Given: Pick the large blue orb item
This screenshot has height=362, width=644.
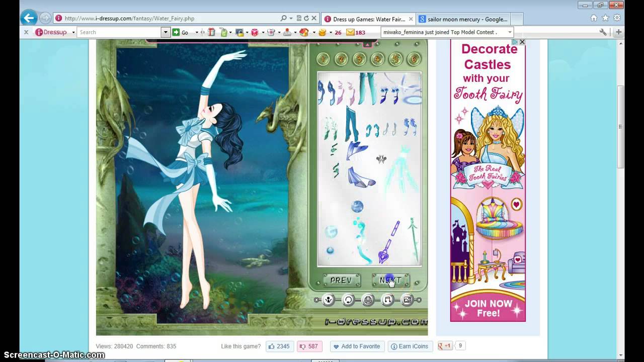Looking at the screenshot, I should (x=357, y=206).
